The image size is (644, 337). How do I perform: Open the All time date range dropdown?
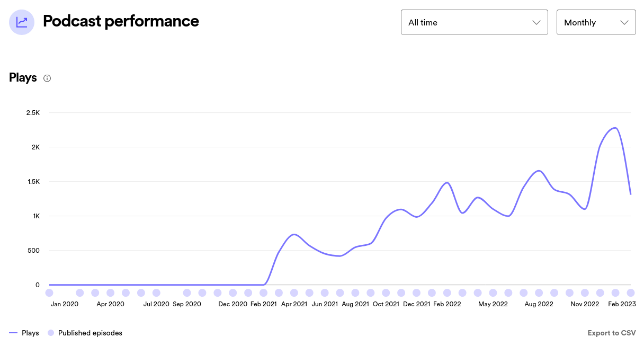473,23
